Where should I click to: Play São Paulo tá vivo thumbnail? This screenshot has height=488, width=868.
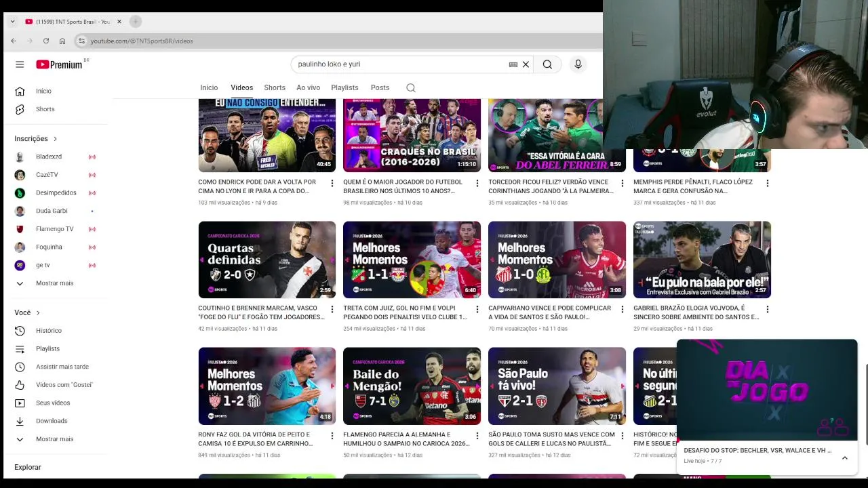pos(557,386)
